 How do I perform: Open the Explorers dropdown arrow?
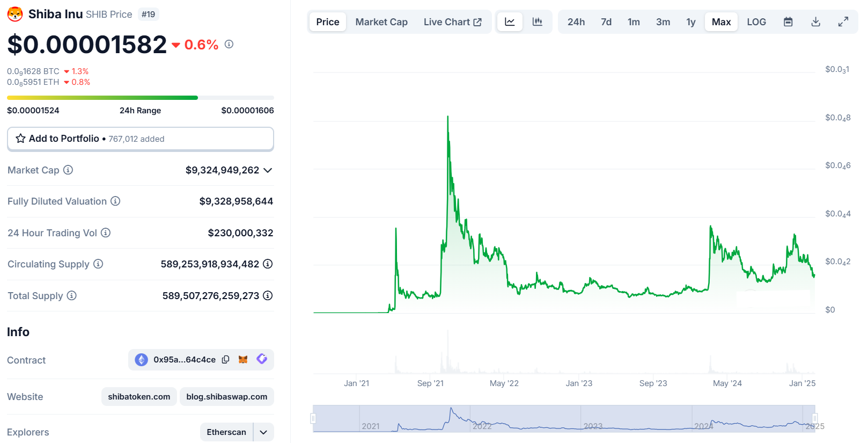tap(263, 432)
